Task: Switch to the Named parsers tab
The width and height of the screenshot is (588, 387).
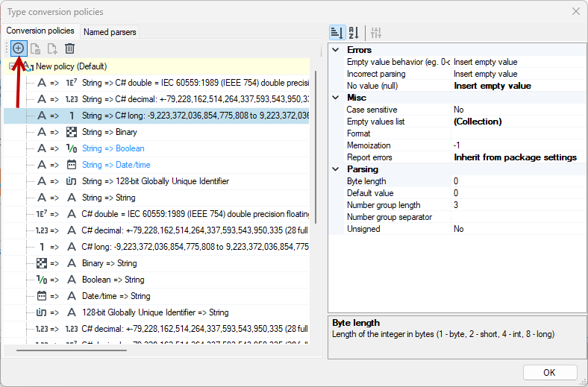Action: coord(110,32)
